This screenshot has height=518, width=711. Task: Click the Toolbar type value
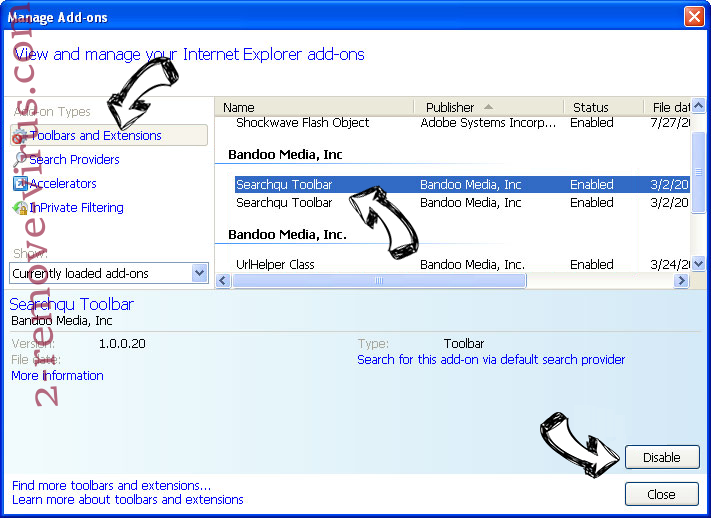tap(464, 343)
